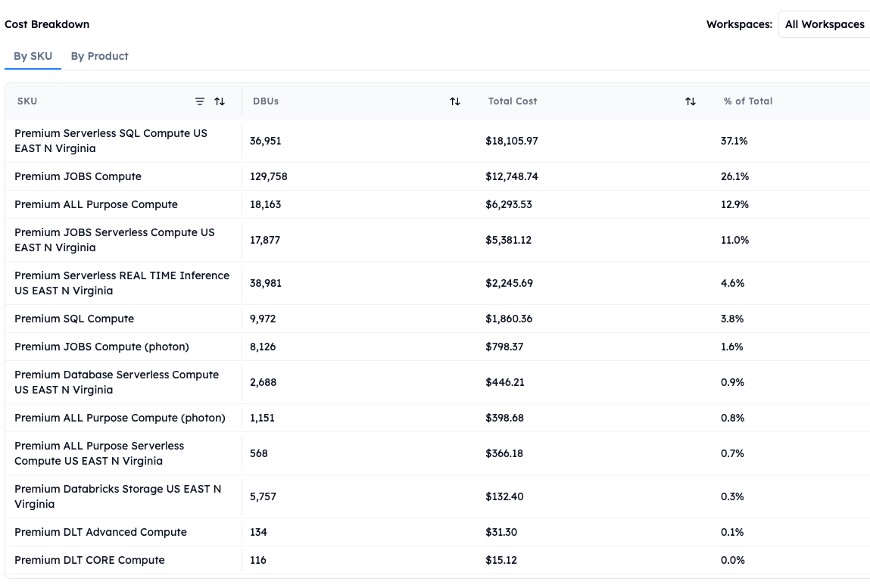
Task: Click the $31.30 total cost
Action: [501, 532]
